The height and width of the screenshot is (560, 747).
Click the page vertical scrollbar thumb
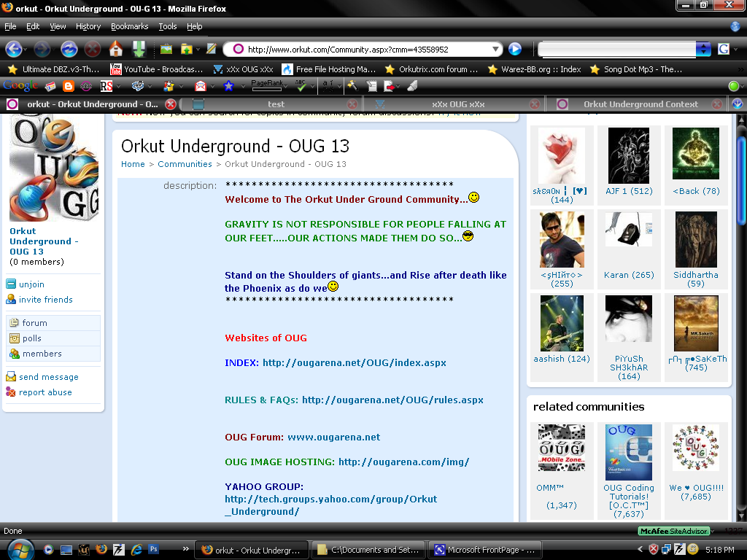pyautogui.click(x=741, y=181)
